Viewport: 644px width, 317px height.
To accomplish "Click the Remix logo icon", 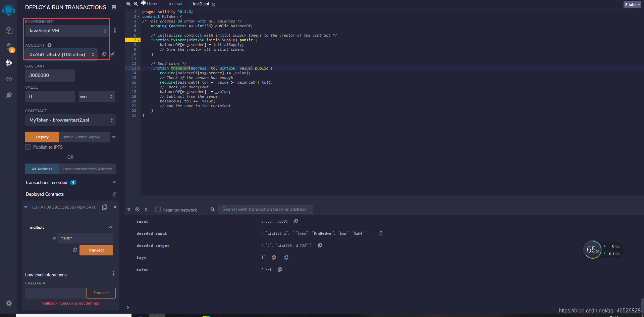I will [8, 10].
